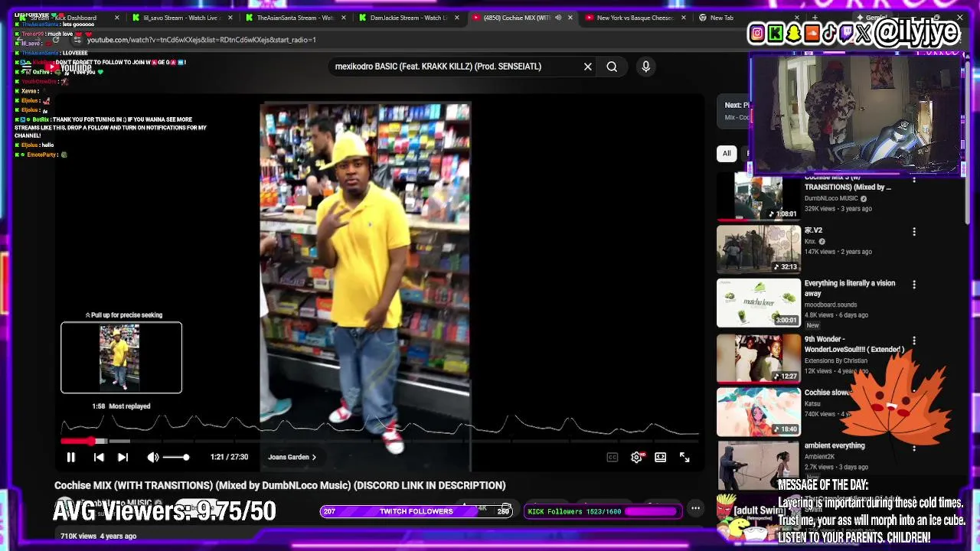Select the All filter chip
Viewport: 980px width, 551px height.
click(727, 153)
